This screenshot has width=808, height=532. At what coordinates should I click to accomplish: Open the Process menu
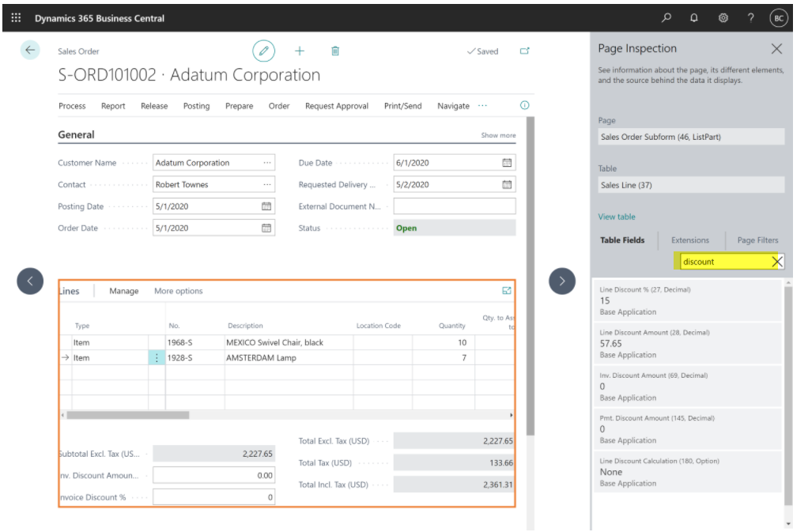72,106
